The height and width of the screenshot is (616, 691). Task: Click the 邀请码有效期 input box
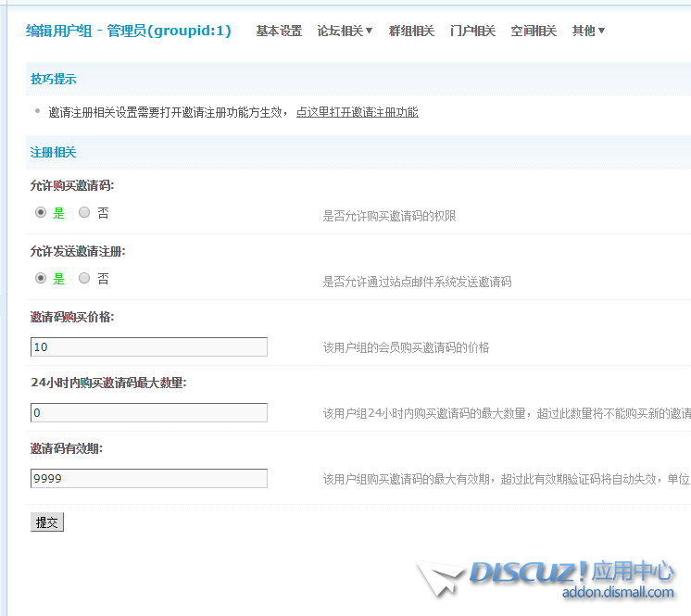pyautogui.click(x=149, y=479)
